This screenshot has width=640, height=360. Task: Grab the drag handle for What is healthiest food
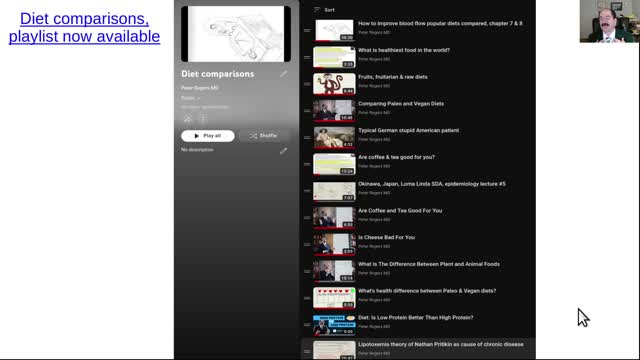307,57
